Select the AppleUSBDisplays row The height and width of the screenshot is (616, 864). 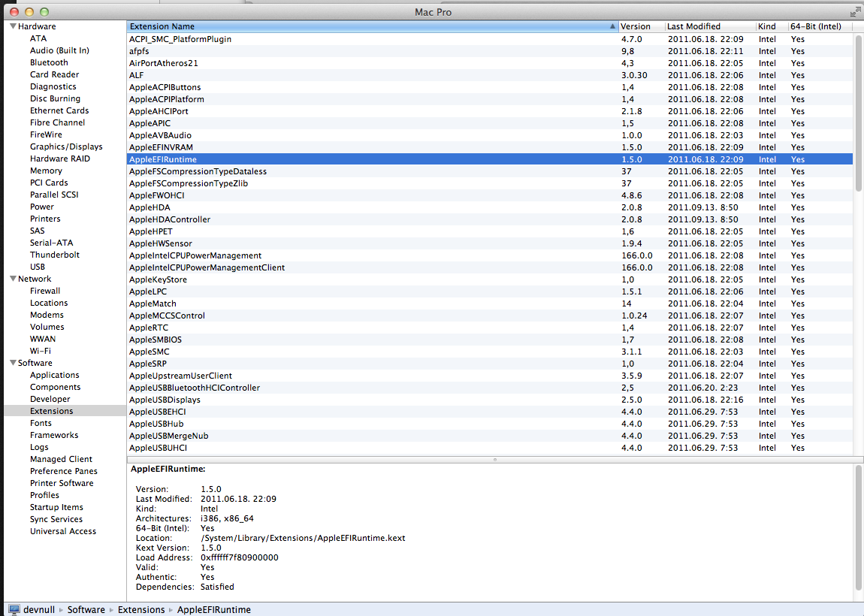[x=491, y=400]
